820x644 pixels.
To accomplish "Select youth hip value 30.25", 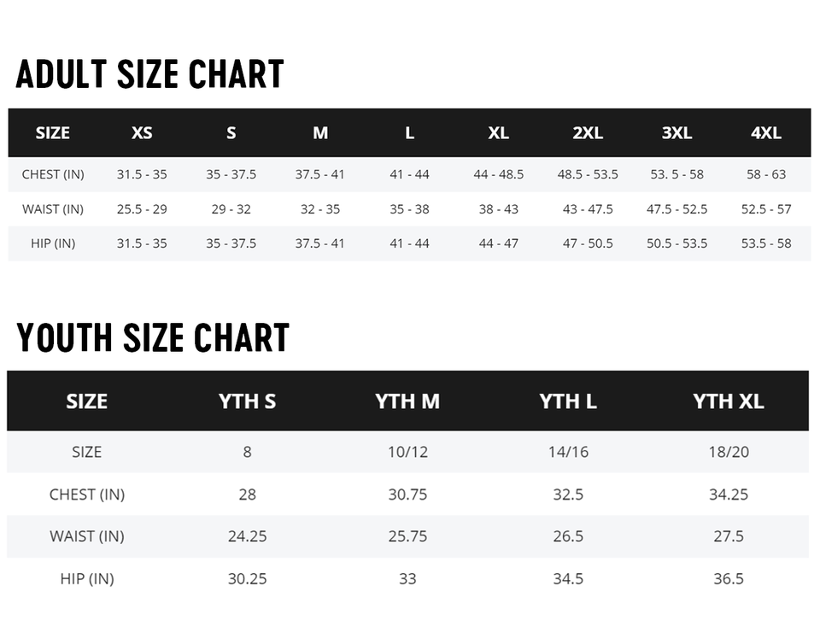I will [x=247, y=579].
